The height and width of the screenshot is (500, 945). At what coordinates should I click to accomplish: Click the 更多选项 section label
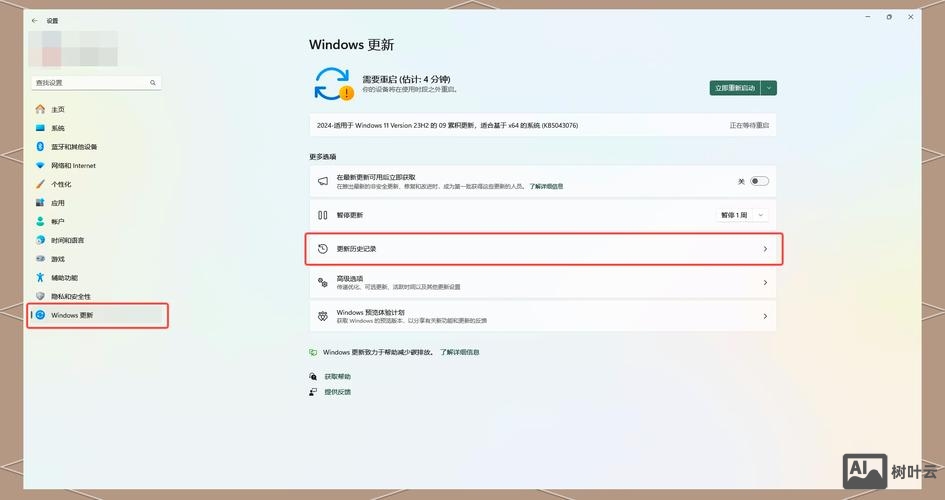322,157
